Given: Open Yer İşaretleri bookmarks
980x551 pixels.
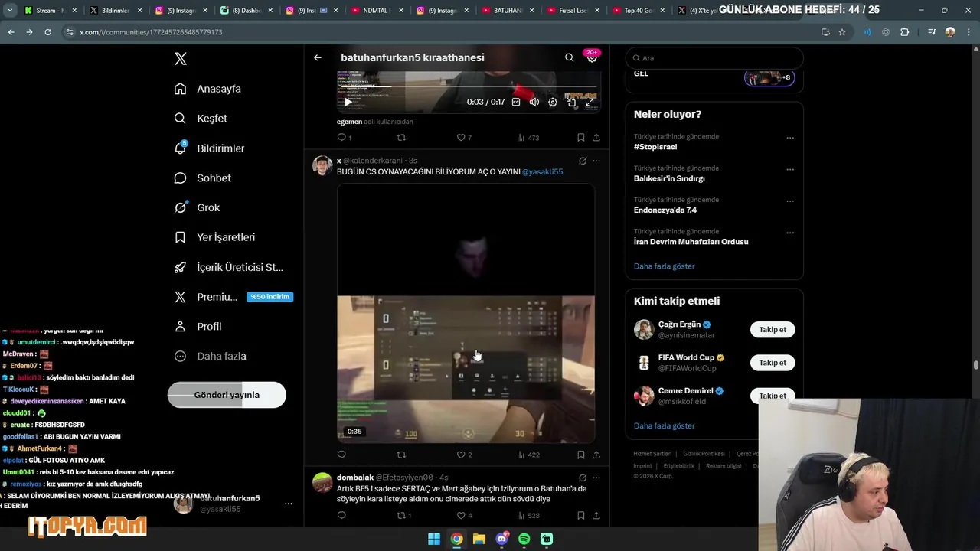Looking at the screenshot, I should (214, 237).
